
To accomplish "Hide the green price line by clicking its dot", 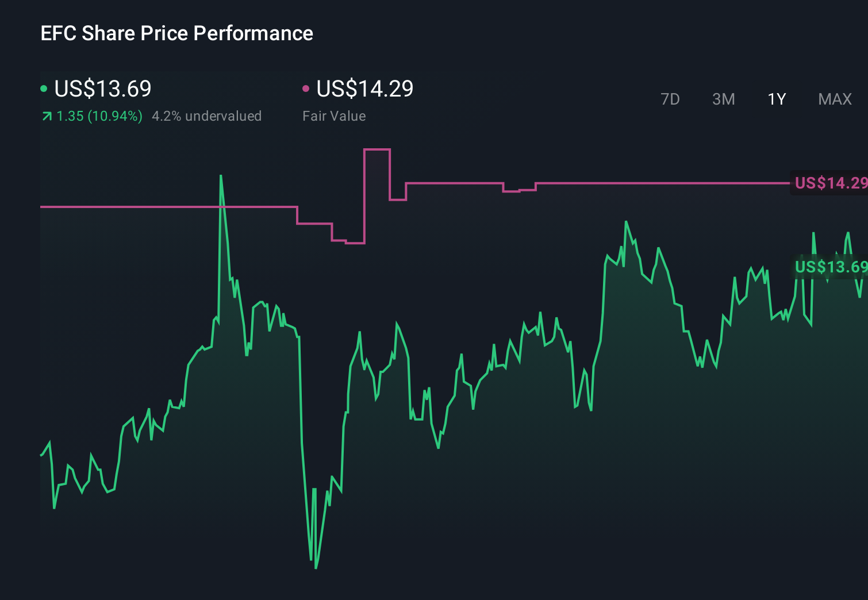I will tap(44, 88).
